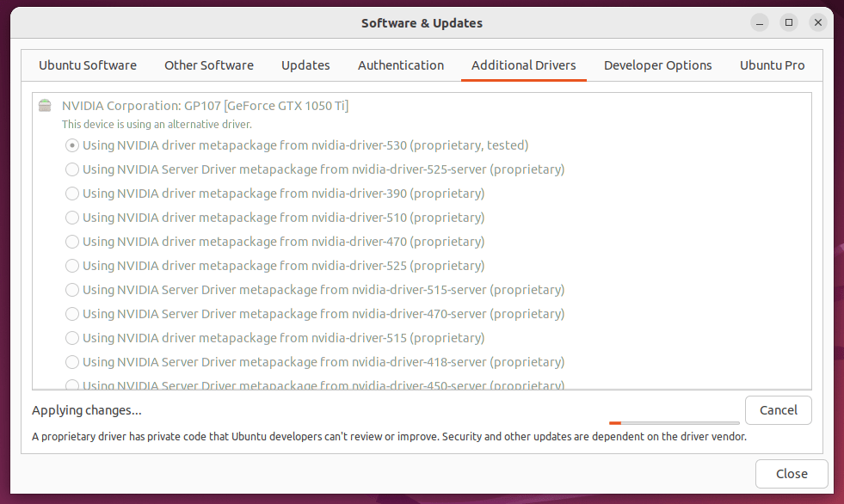The image size is (844, 504).
Task: Go to the Updates tab
Action: pos(305,65)
